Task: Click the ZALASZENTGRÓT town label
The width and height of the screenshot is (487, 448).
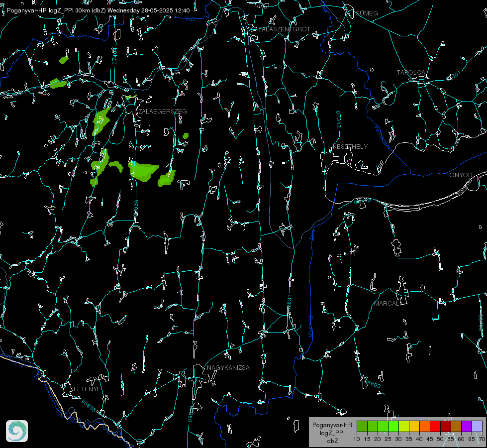Action: (x=285, y=29)
